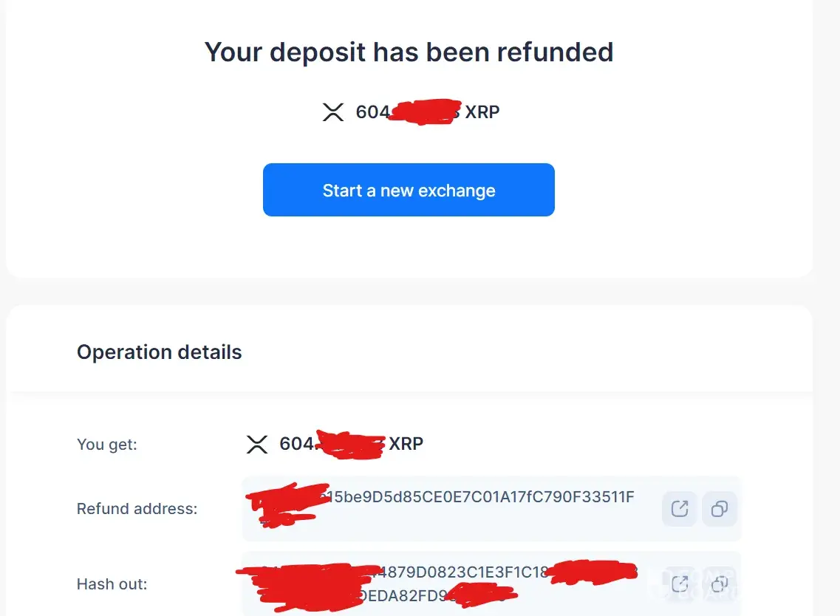Viewport: 840px width, 616px height.
Task: Copy the refund address to clipboard
Action: click(719, 509)
